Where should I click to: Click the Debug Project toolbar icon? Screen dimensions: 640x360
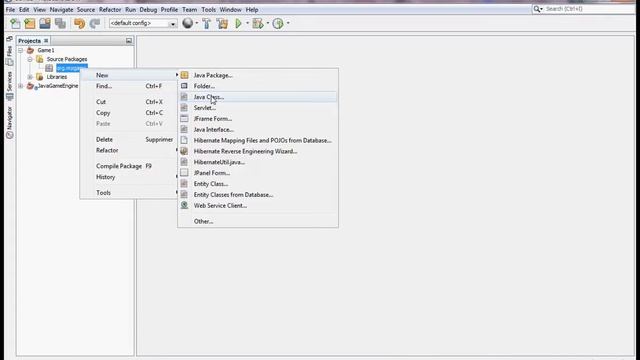pyautogui.click(x=258, y=23)
